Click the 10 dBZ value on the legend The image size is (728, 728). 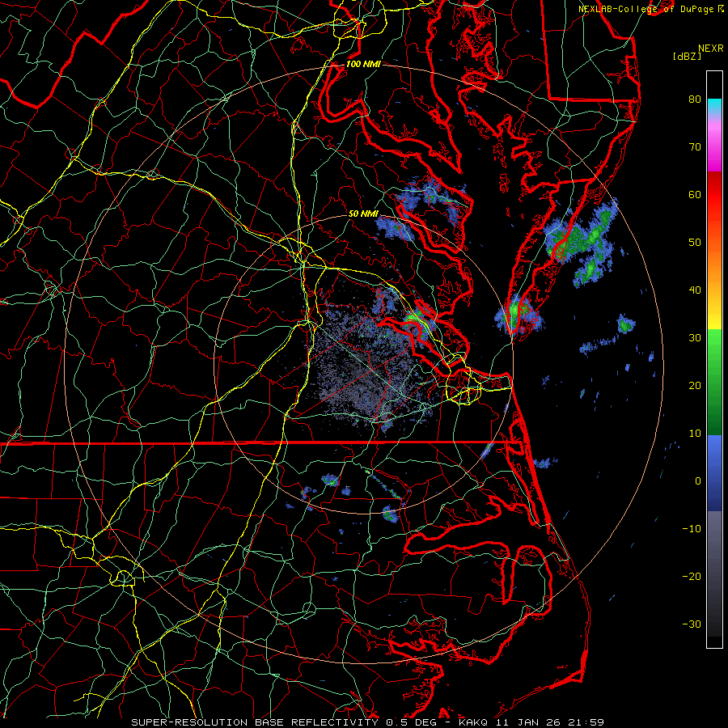pyautogui.click(x=695, y=434)
